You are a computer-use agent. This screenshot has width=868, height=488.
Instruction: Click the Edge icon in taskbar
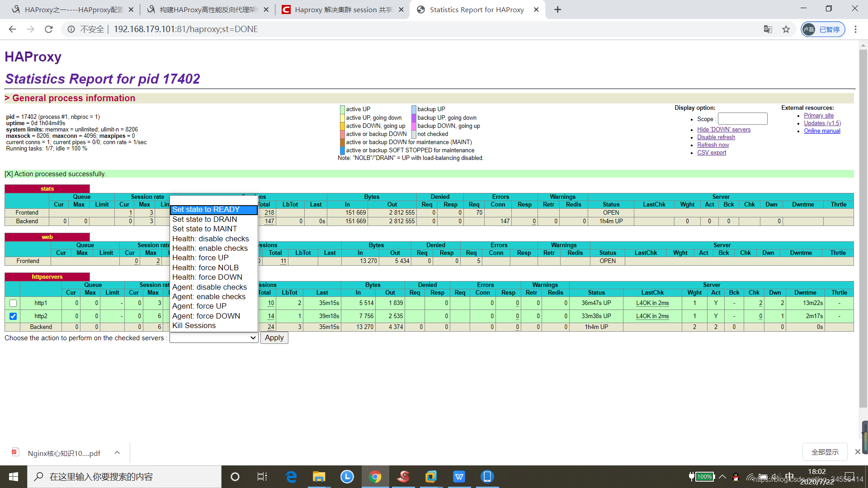point(291,477)
